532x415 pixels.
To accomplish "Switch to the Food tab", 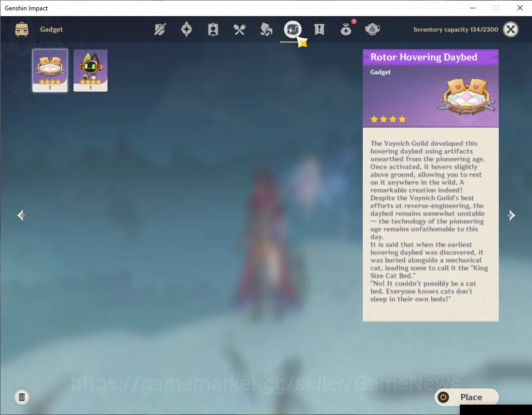I will 240,30.
